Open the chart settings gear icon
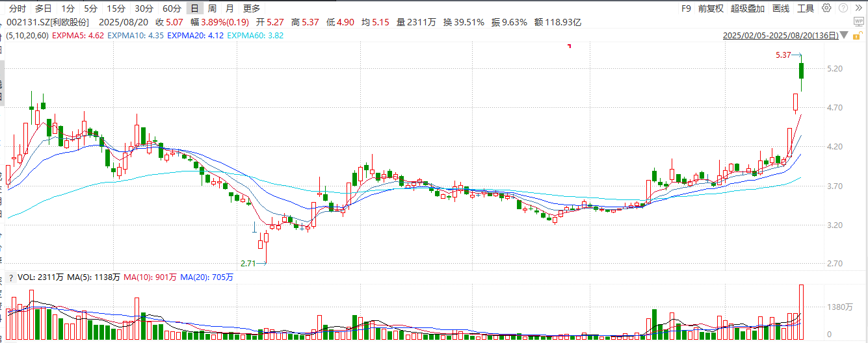This screenshot has height=343, width=868. [826, 8]
